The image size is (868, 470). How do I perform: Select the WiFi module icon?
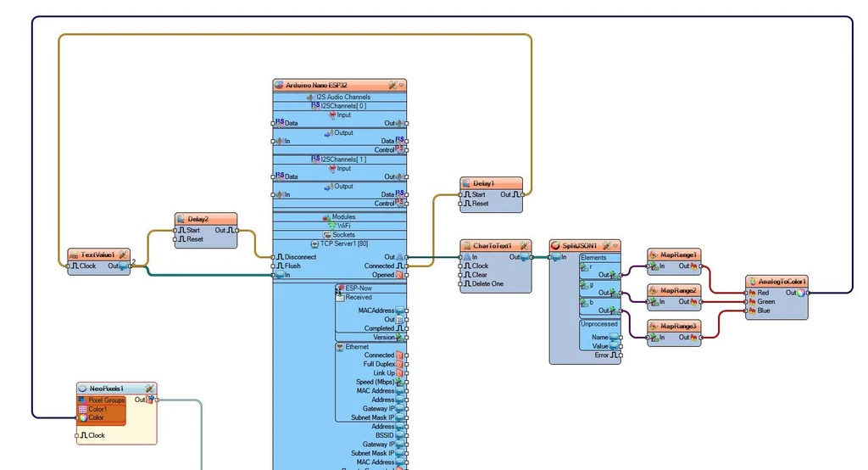[x=333, y=226]
